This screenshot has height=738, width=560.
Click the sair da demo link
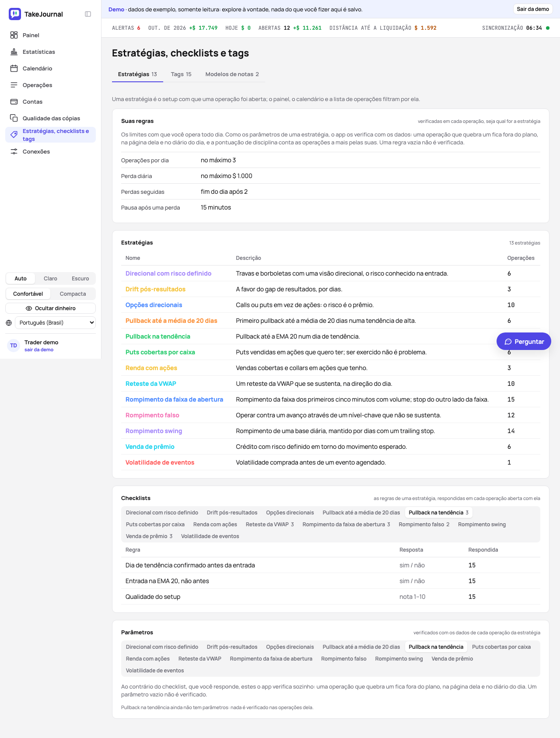tap(39, 350)
